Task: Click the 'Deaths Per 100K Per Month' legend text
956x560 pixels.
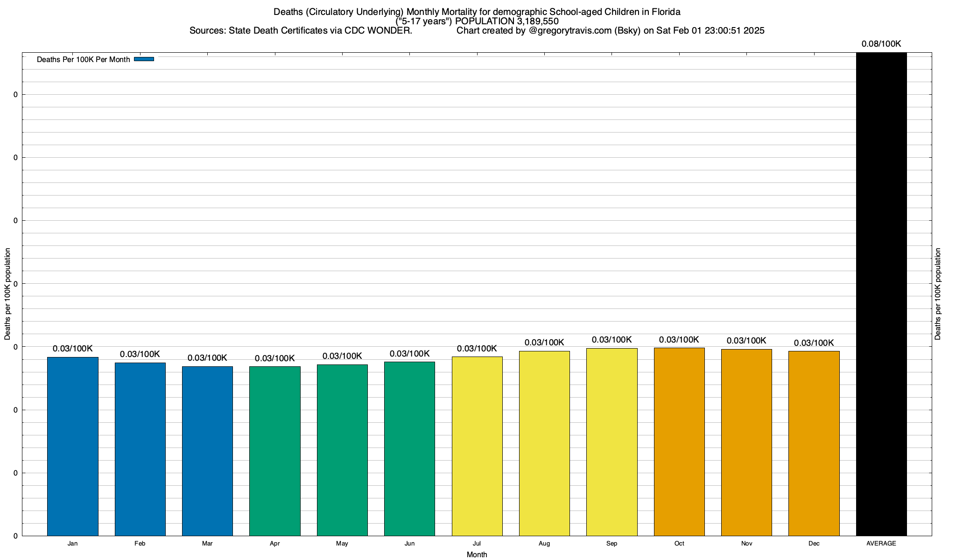Action: pos(84,60)
